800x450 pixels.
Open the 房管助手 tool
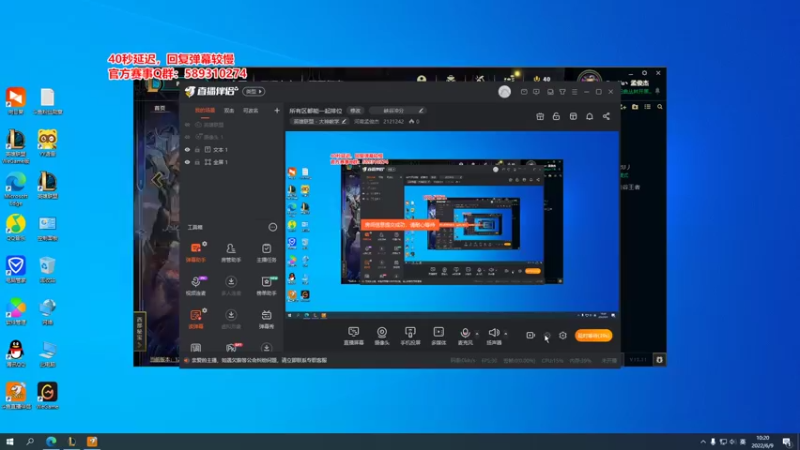coord(231,252)
